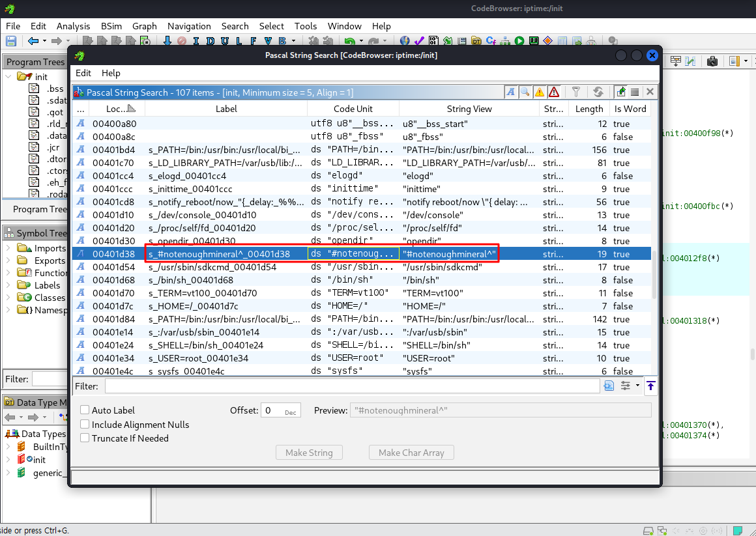The height and width of the screenshot is (536, 756).
Task: Enable the Auto Label checkbox
Action: click(x=85, y=410)
